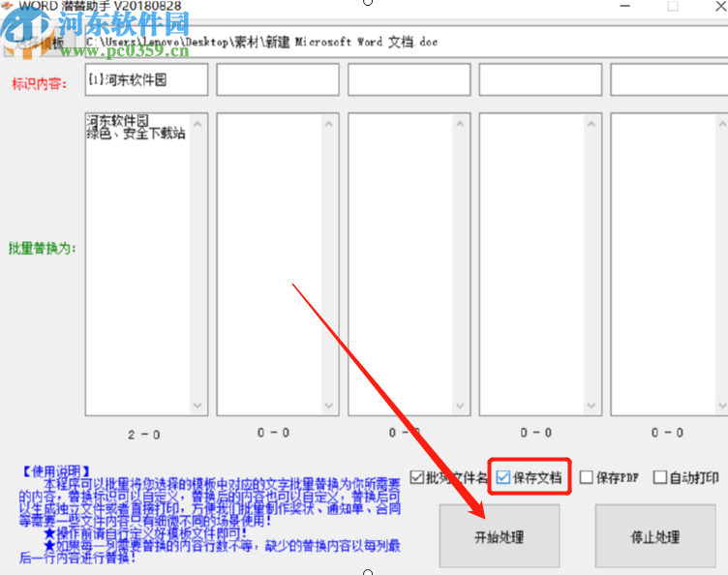The image size is (728, 575).
Task: Click the fourth 标识内容 input field
Action: tap(540, 79)
